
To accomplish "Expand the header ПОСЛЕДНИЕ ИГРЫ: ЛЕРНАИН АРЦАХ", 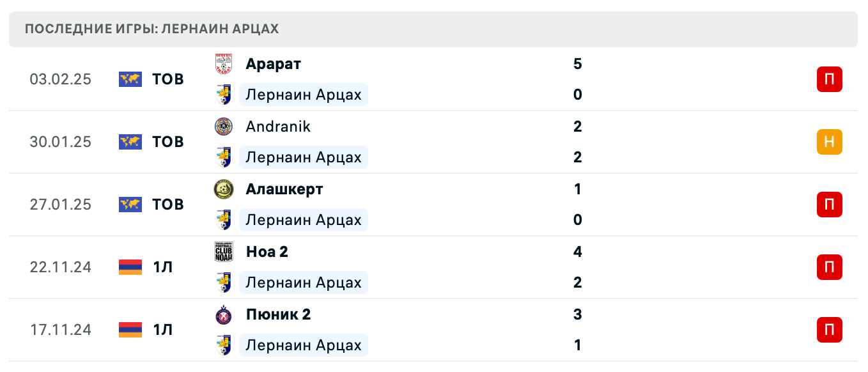I will click(x=151, y=29).
